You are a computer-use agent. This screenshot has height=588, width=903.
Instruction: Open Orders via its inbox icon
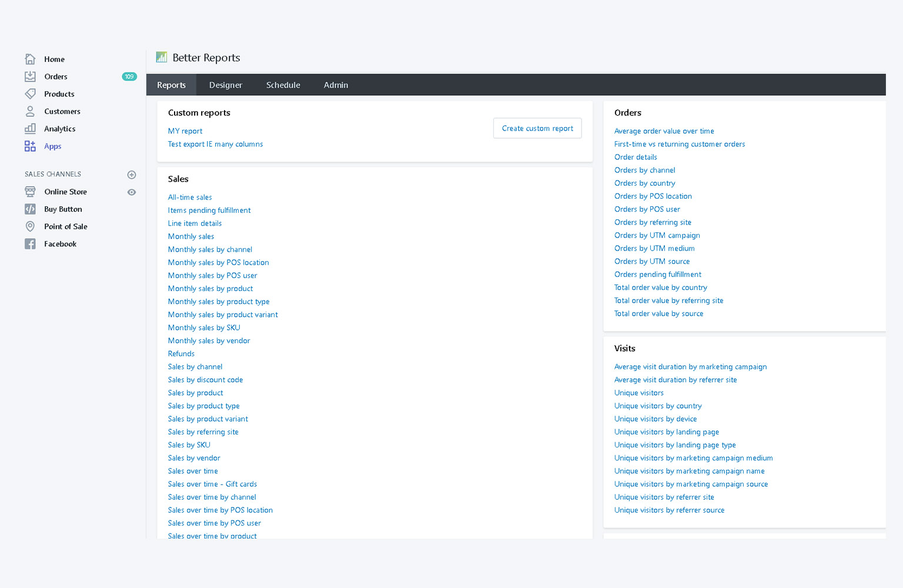[30, 76]
